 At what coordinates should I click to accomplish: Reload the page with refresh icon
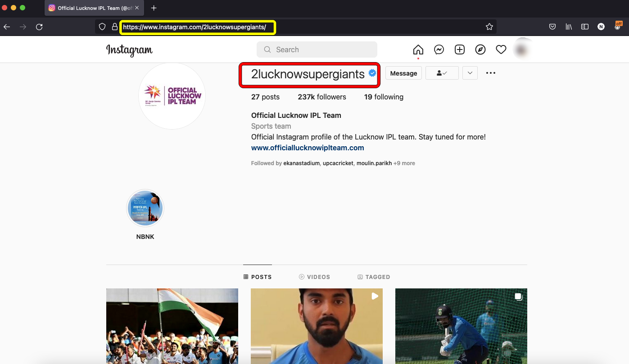tap(39, 27)
